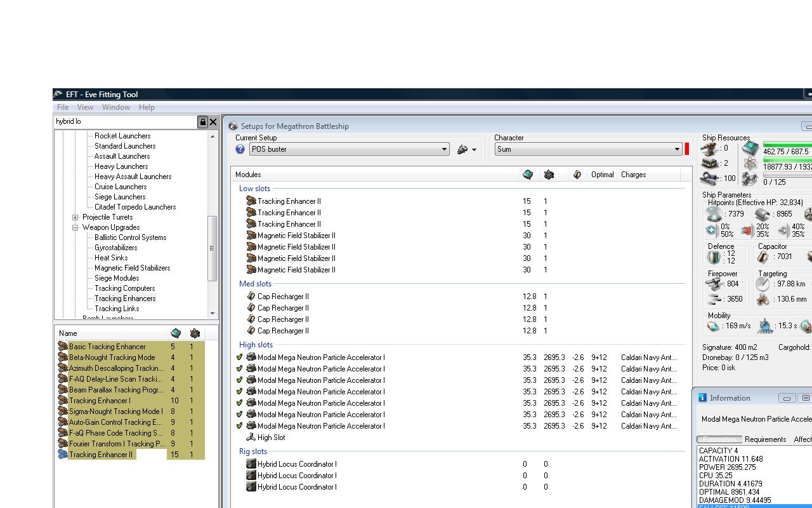The height and width of the screenshot is (508, 812).
Task: Select Magnetic Field Stabilizers in the tree
Action: [132, 268]
